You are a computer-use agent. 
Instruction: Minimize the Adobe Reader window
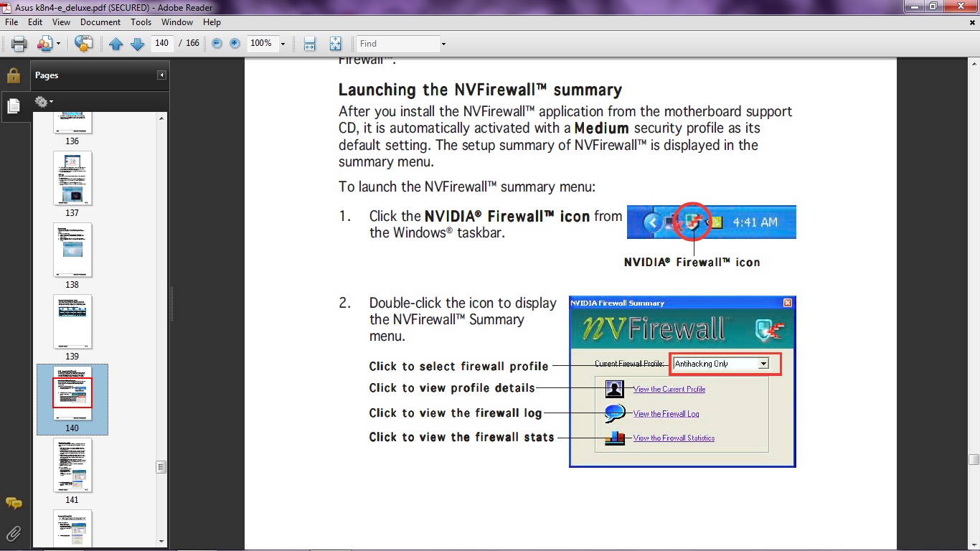(x=915, y=6)
